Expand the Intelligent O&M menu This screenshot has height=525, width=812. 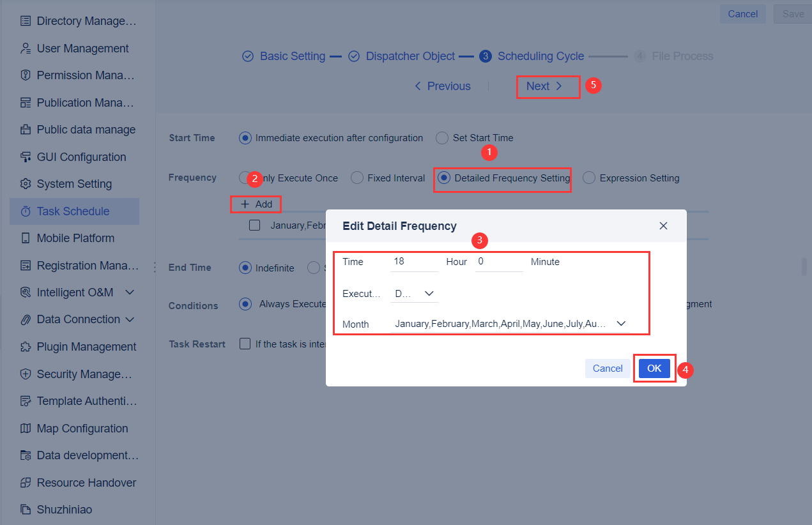click(x=70, y=292)
